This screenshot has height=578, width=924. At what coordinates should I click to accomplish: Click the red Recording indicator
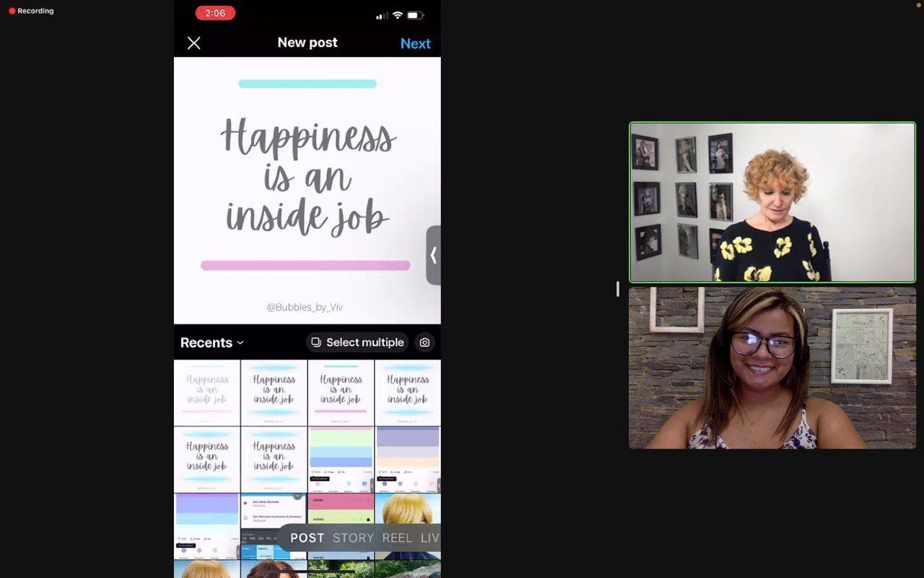(x=31, y=11)
